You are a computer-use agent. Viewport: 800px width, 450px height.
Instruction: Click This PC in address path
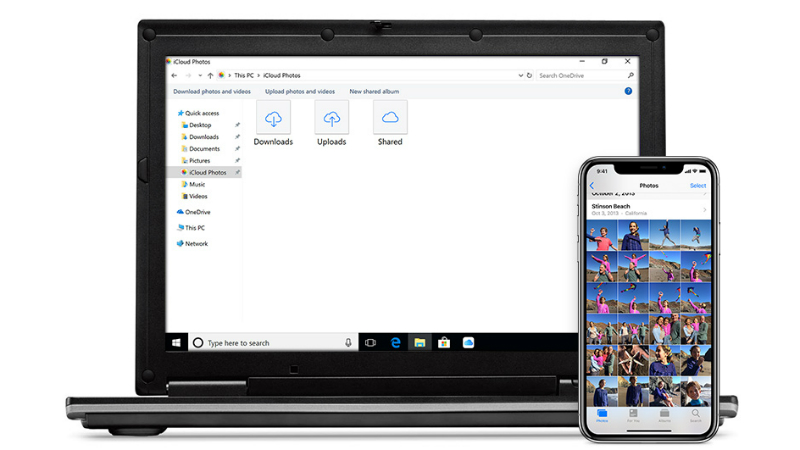244,76
